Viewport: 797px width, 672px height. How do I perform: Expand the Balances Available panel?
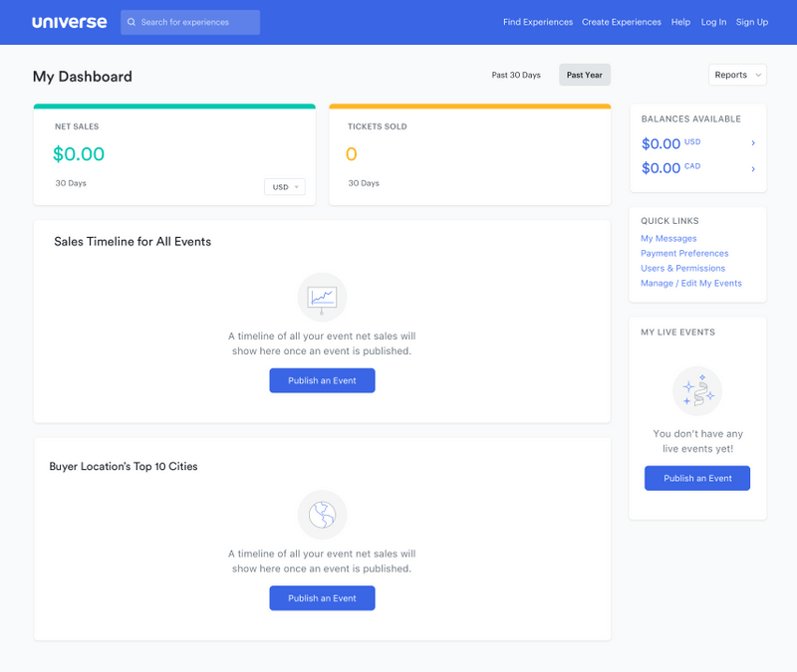(697, 118)
